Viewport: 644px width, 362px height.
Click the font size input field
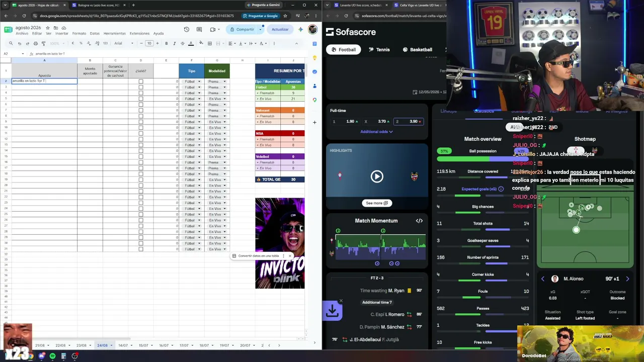tap(149, 43)
